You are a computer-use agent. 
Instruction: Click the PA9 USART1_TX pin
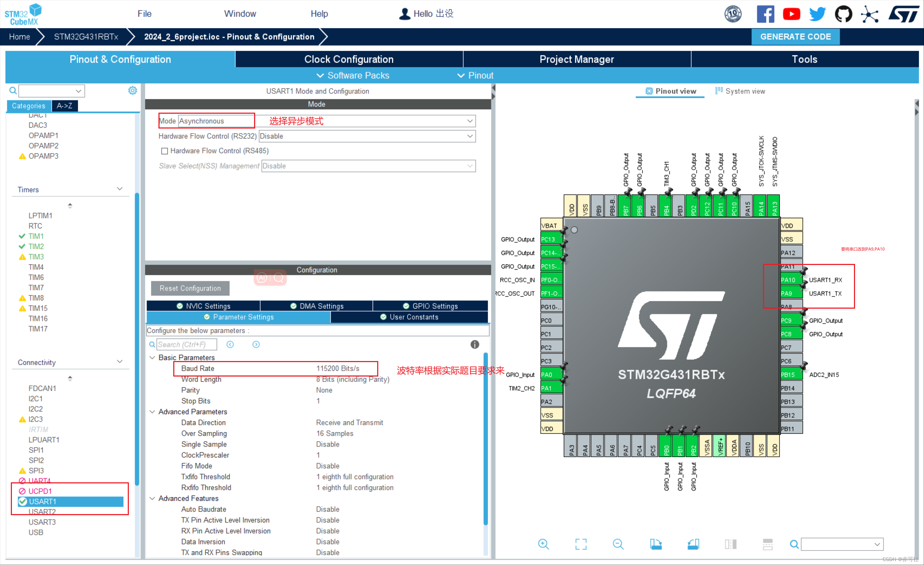pos(791,294)
